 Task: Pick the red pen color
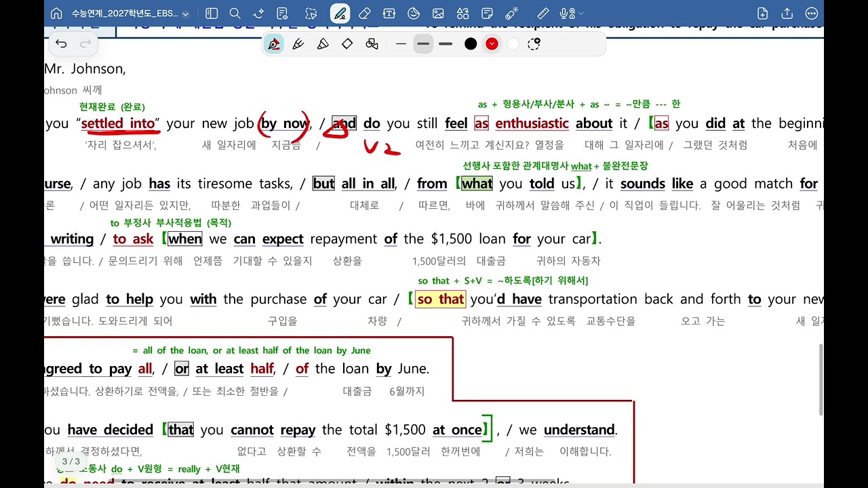(x=492, y=44)
